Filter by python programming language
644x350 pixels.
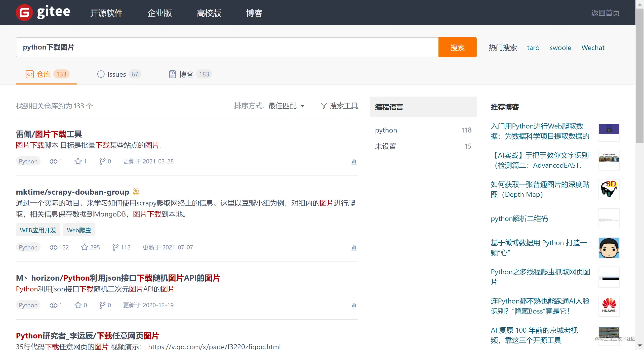tap(423, 130)
